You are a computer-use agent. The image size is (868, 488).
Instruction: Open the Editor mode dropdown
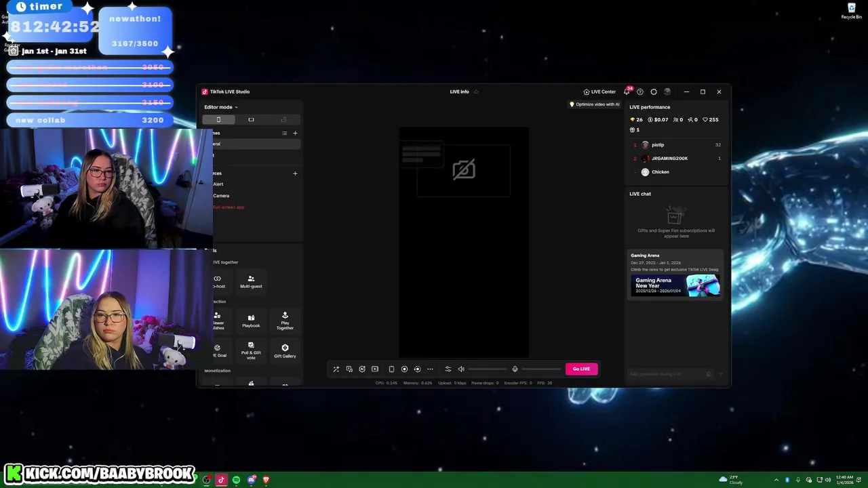221,107
